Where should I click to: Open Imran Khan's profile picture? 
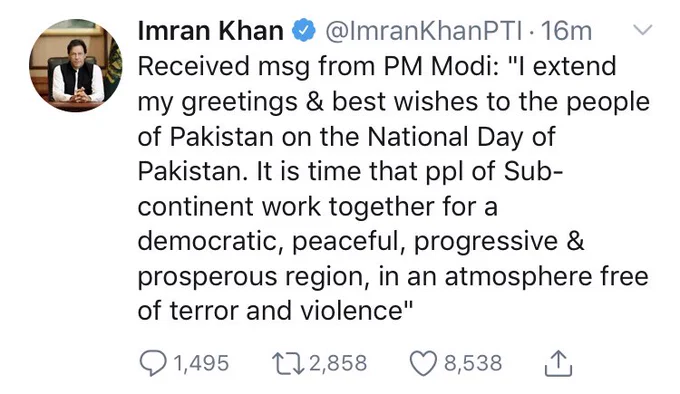(75, 65)
